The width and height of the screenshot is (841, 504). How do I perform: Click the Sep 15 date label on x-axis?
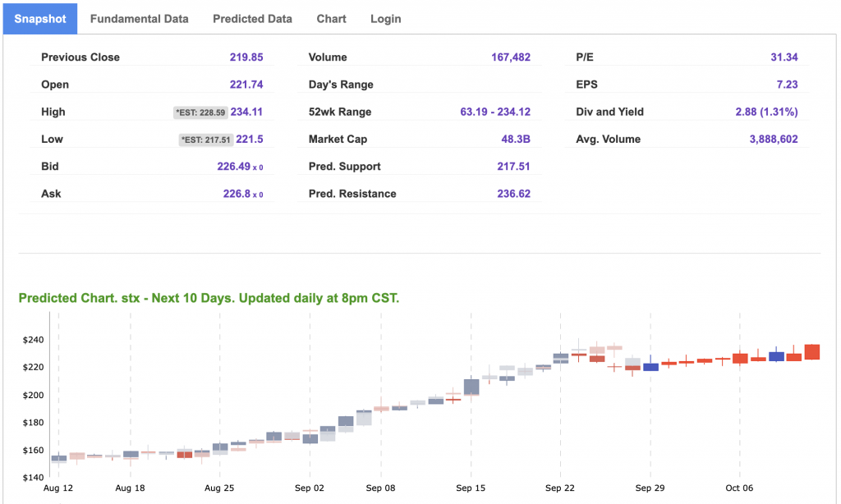tap(470, 488)
